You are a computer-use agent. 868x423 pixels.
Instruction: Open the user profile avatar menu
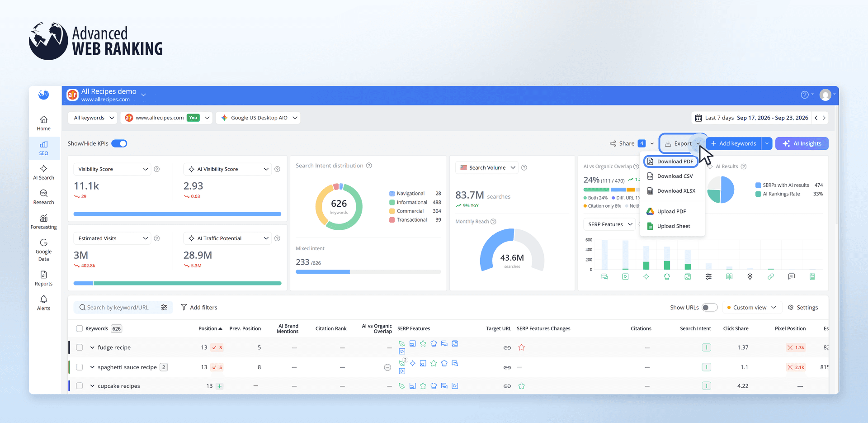(826, 95)
